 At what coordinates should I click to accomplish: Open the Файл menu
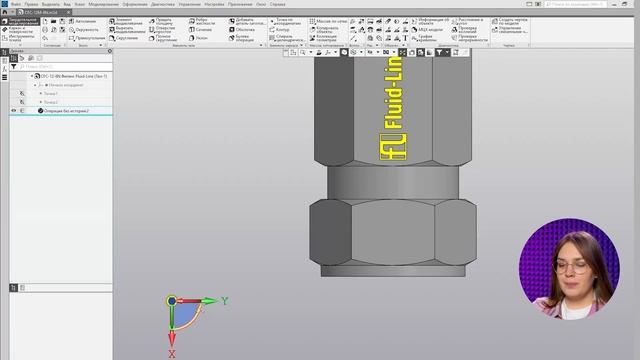click(16, 4)
